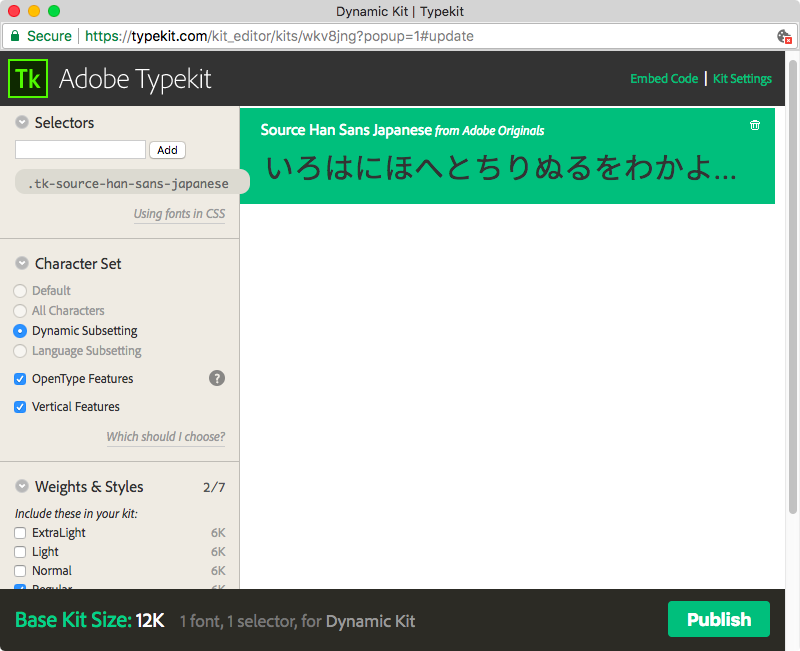Focus the selector name input field

point(81,150)
